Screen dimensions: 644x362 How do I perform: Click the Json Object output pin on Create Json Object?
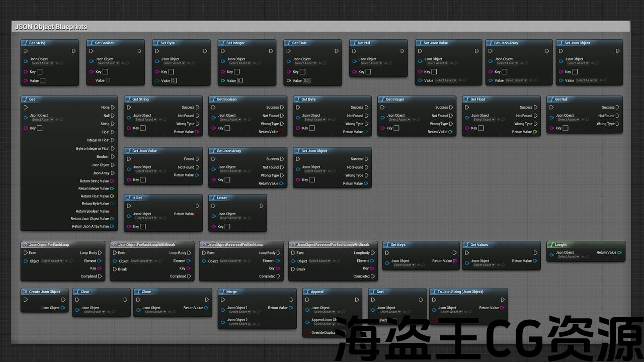63,308
